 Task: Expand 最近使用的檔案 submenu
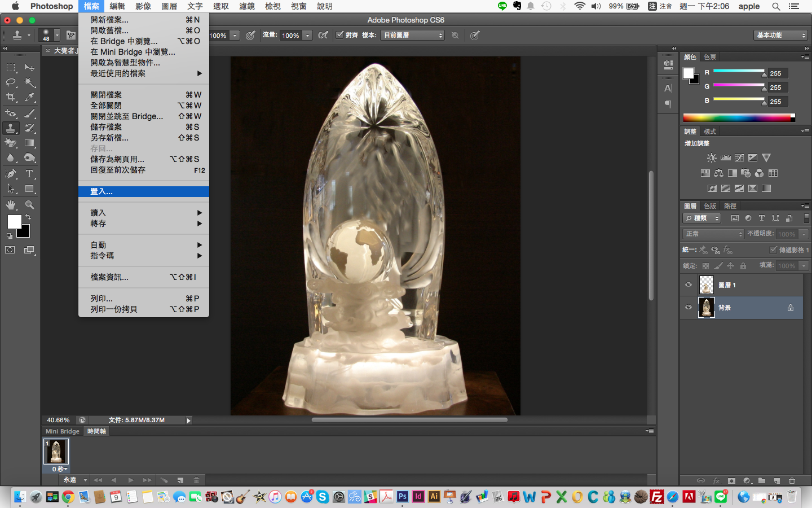[x=144, y=73]
